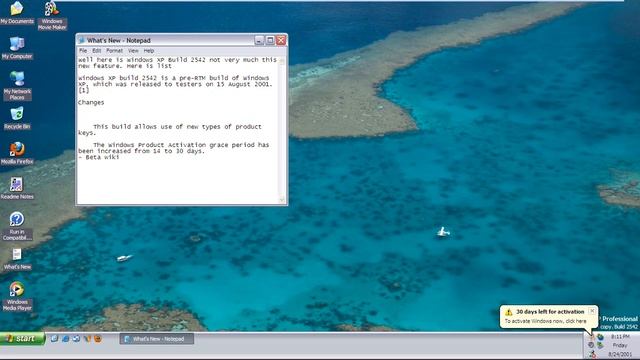Open the File menu in Notepad
The height and width of the screenshot is (360, 640).
click(83, 51)
